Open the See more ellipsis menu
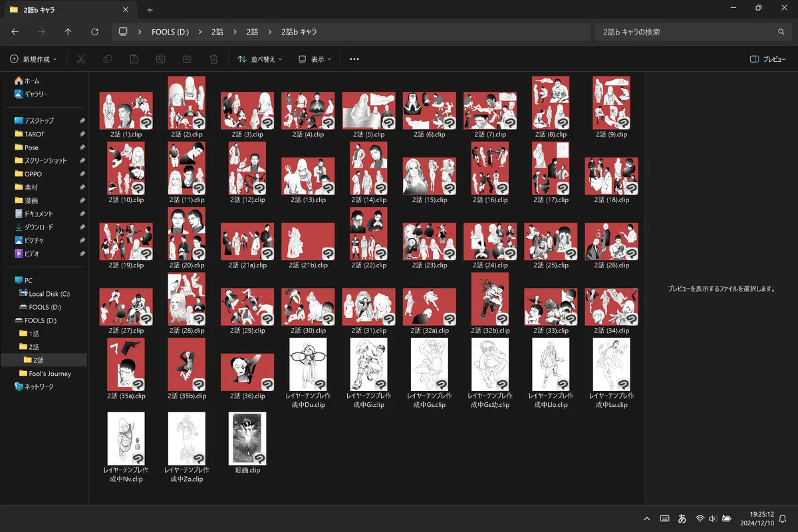Screen dimensions: 798x532 pyautogui.click(x=354, y=59)
